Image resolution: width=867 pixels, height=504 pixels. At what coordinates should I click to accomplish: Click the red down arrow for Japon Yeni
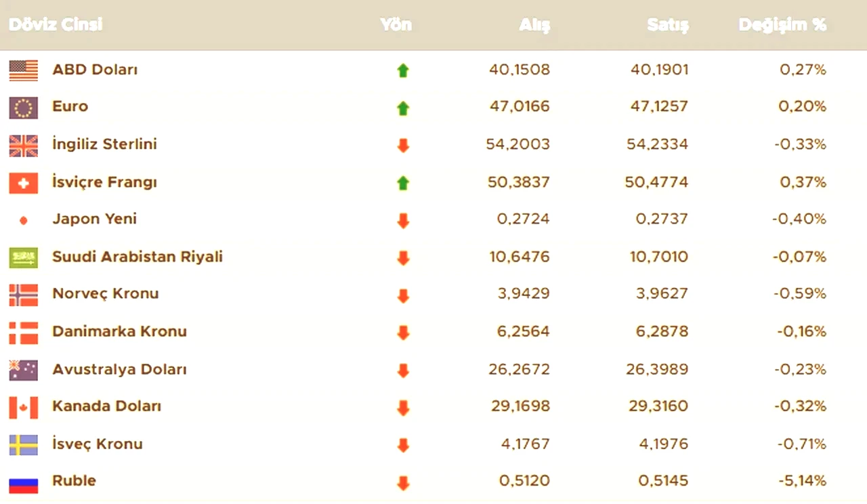point(403,221)
